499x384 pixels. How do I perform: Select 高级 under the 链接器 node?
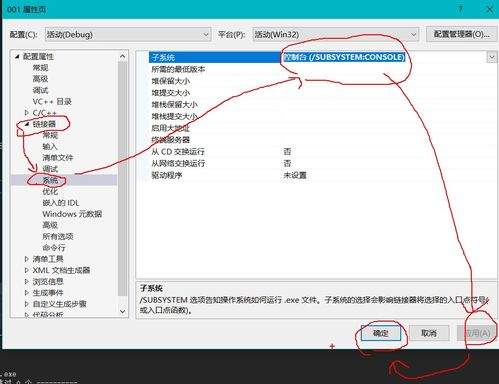point(50,225)
